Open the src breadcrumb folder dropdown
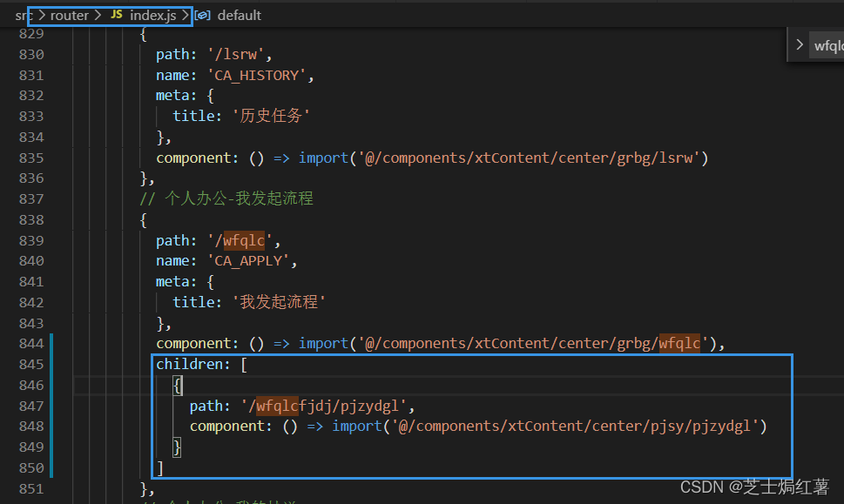This screenshot has width=844, height=504. [24, 16]
